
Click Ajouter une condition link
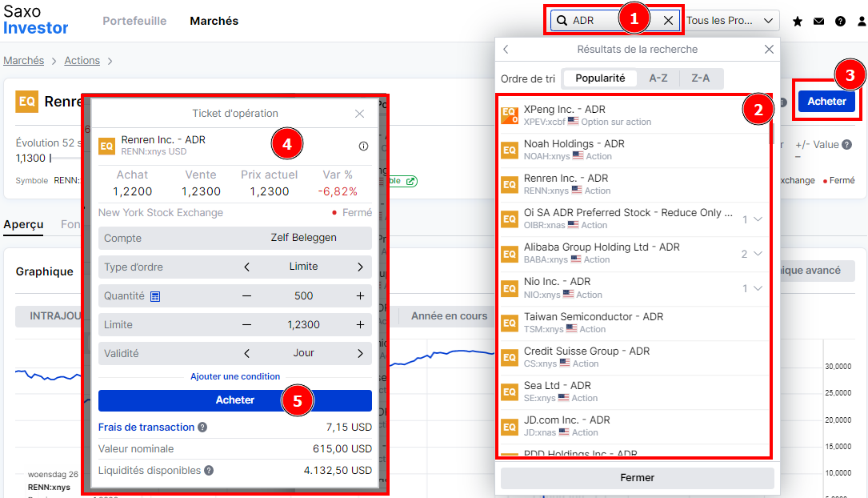(x=235, y=376)
